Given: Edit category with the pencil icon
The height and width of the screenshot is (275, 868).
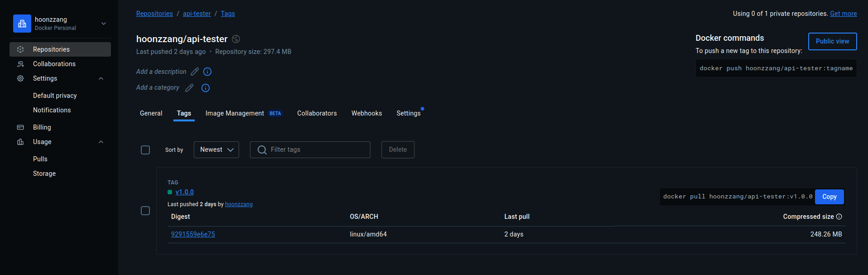Looking at the screenshot, I should [189, 88].
